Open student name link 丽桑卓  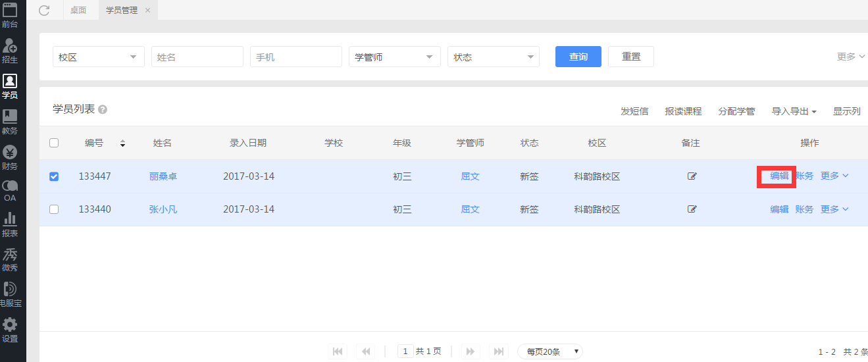click(163, 176)
